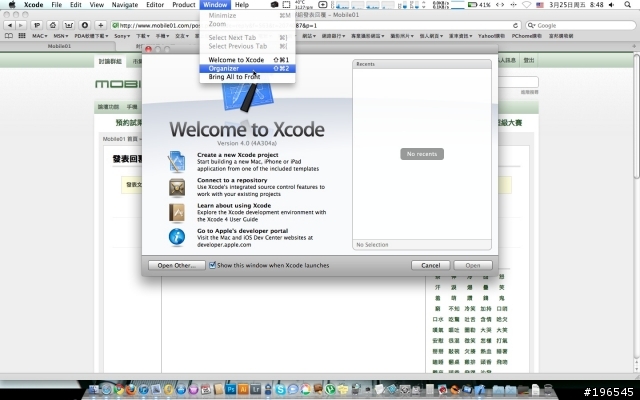The height and width of the screenshot is (400, 640).
Task: Click the menu bar date and time
Action: (576, 5)
